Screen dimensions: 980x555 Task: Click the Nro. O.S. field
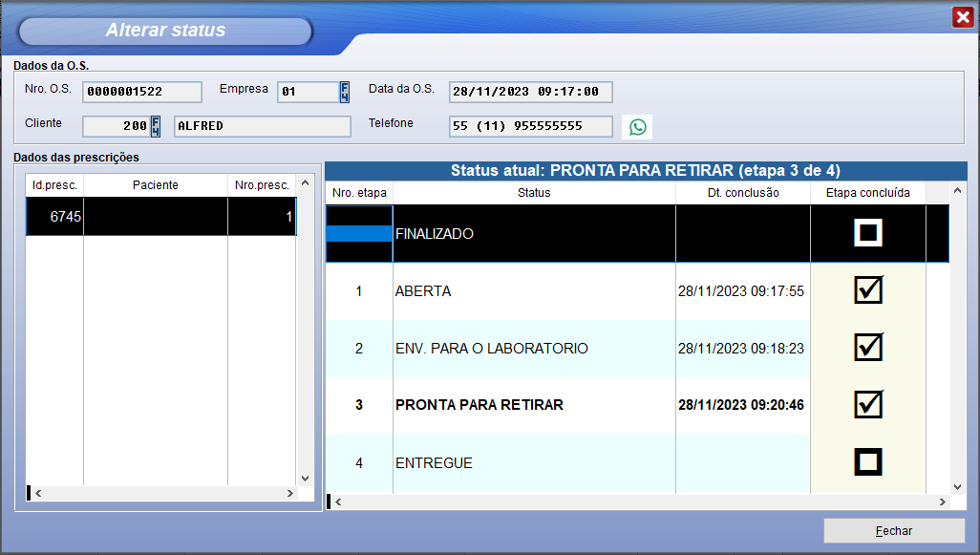141,92
